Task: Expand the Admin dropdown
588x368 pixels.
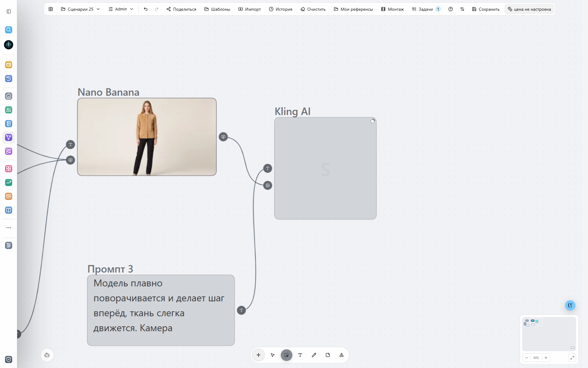Action: point(121,9)
